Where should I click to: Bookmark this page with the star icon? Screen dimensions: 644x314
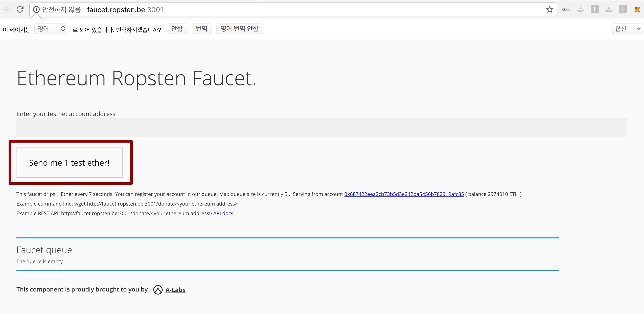click(x=549, y=9)
